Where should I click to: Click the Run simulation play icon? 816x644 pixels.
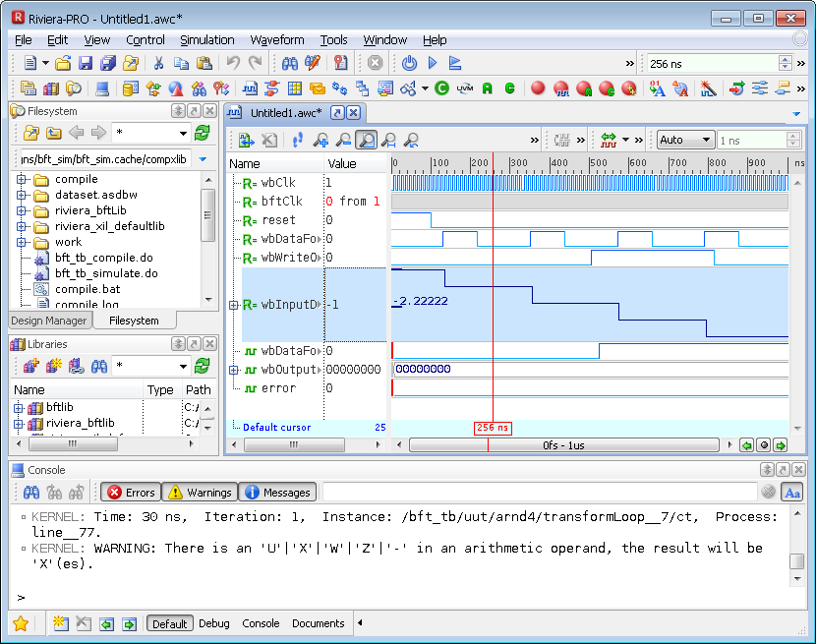click(x=433, y=64)
